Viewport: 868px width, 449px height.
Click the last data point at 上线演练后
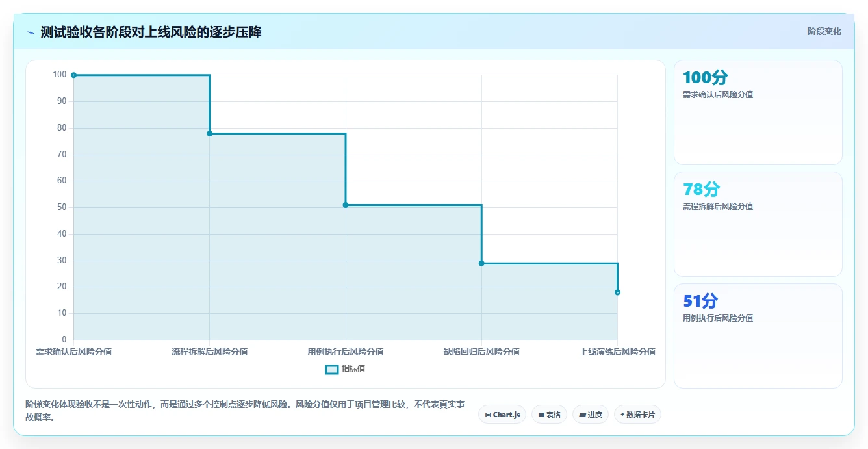[617, 292]
